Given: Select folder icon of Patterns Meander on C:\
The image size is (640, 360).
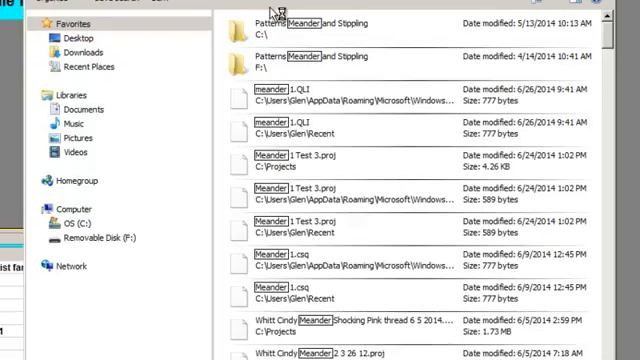Looking at the screenshot, I should pyautogui.click(x=238, y=31).
